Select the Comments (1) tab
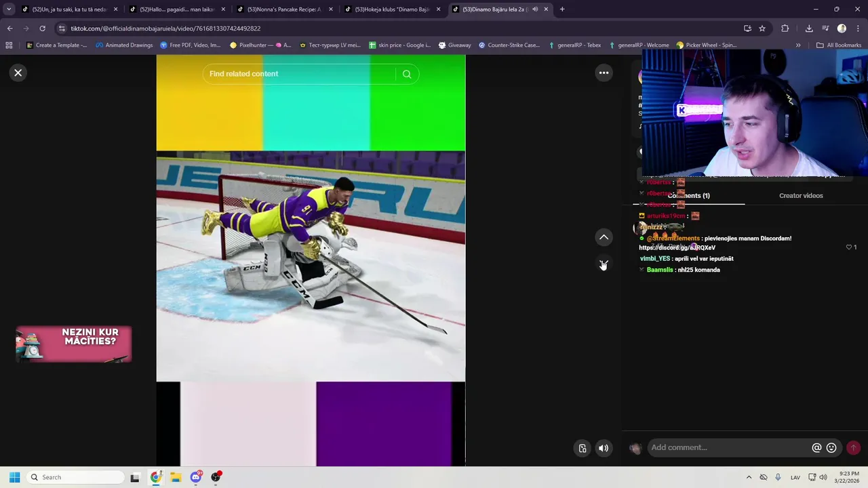 (689, 195)
